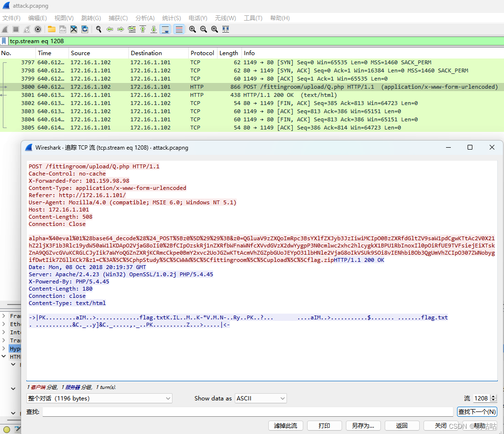Image resolution: width=504 pixels, height=434 pixels.
Task: Zoom in on the packet list text
Action: (192, 29)
